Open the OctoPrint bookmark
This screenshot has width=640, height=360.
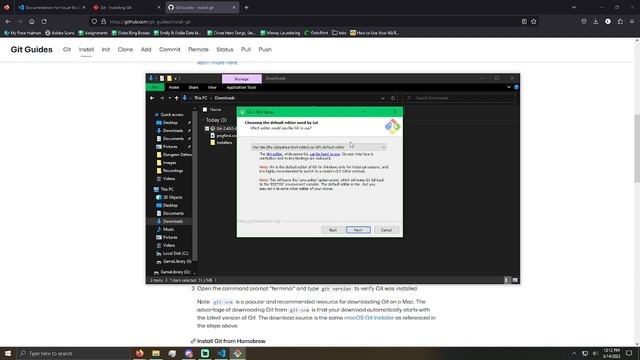pos(316,33)
